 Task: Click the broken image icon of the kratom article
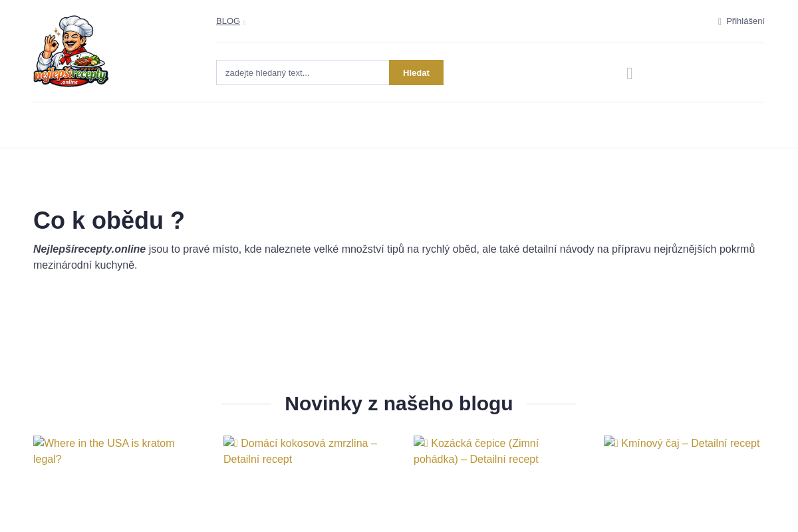pyautogui.click(x=39, y=442)
